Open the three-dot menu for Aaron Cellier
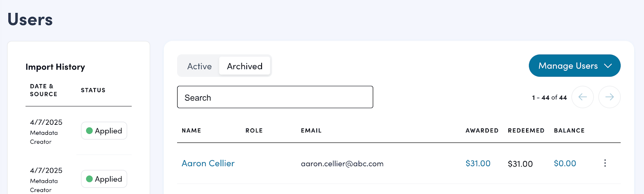Screen dimensions: 644x194 605,163
